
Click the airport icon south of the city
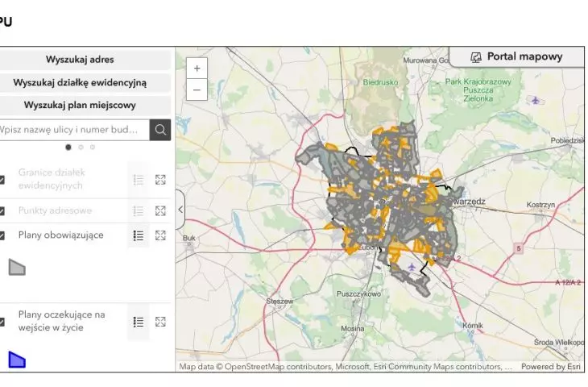tap(412, 267)
